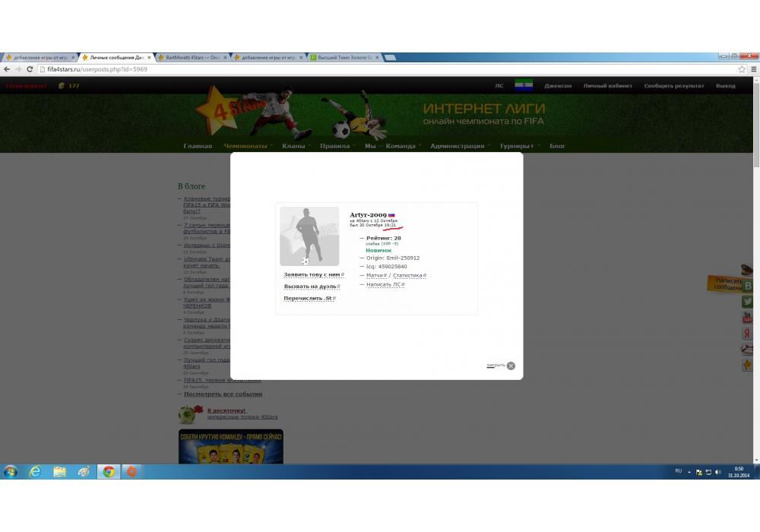The image size is (760, 532).
Task: Click the flag icon in the site header
Action: [523, 84]
